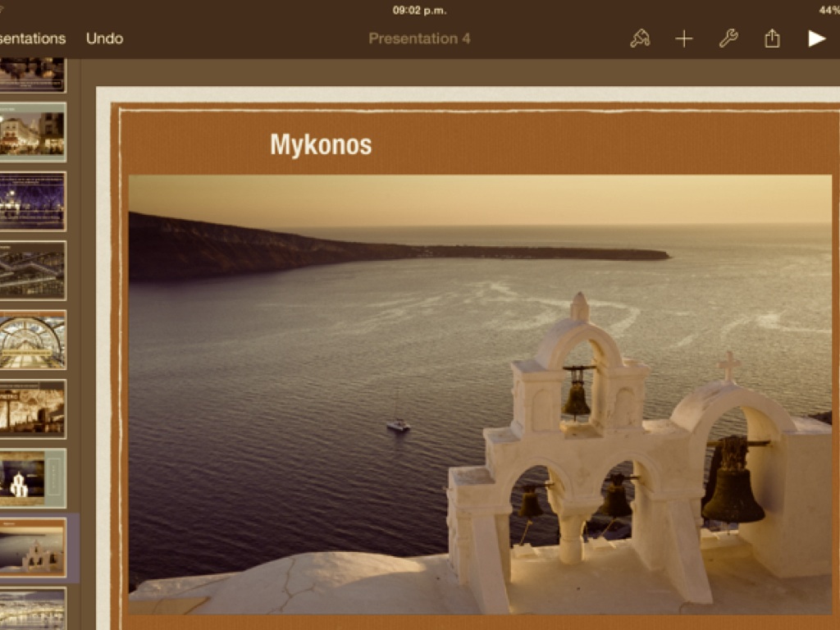The height and width of the screenshot is (630, 840).
Task: Select the dark steel structure slide thumbnail
Action: point(33,271)
